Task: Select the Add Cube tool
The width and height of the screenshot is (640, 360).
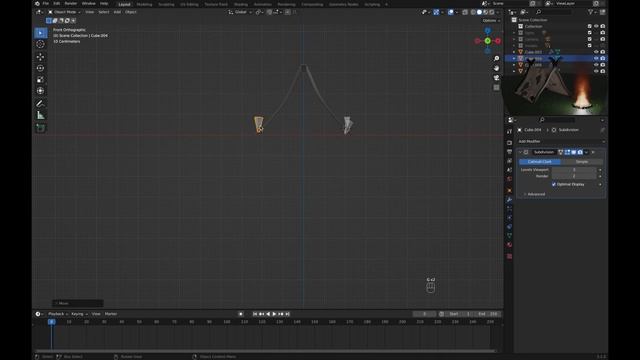Action: click(40, 128)
